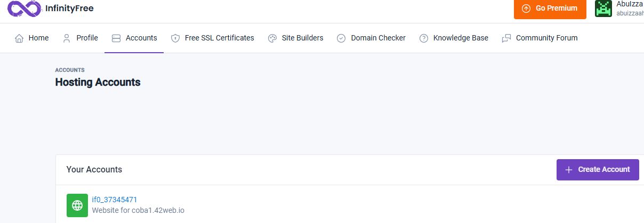Click the Domain Checker checkmark icon
Image resolution: width=644 pixels, height=223 pixels.
[x=341, y=38]
